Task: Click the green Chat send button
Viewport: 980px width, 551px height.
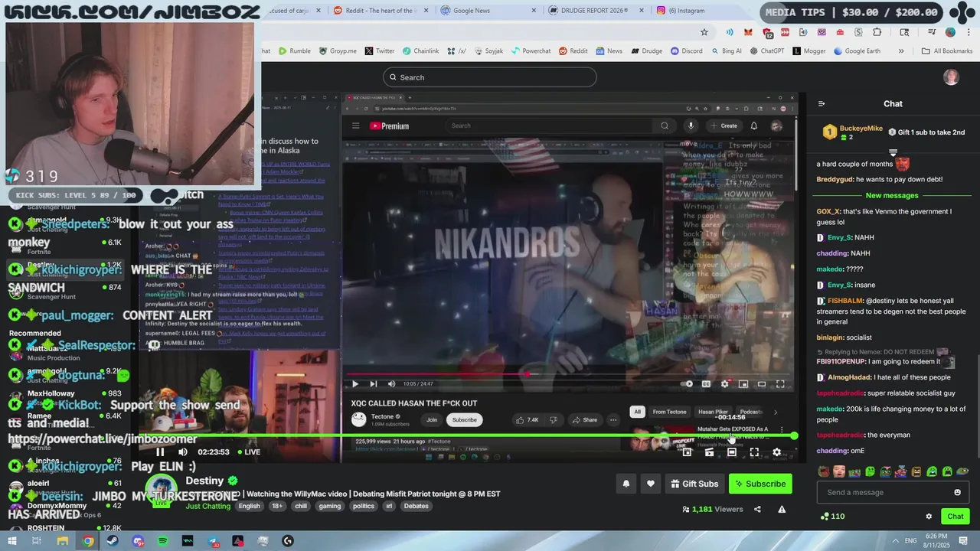Action: pyautogui.click(x=955, y=517)
